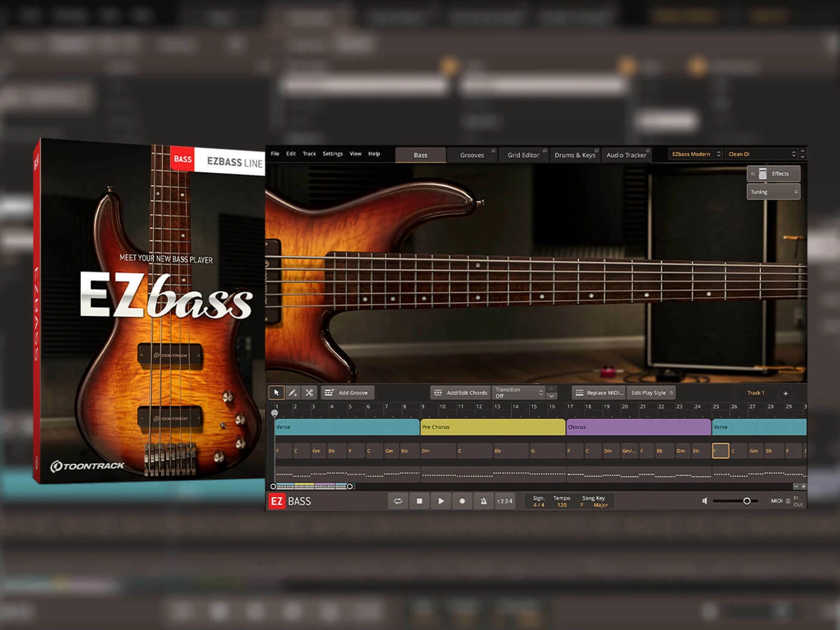Step transition value down arrow
The height and width of the screenshot is (630, 840).
(x=551, y=397)
